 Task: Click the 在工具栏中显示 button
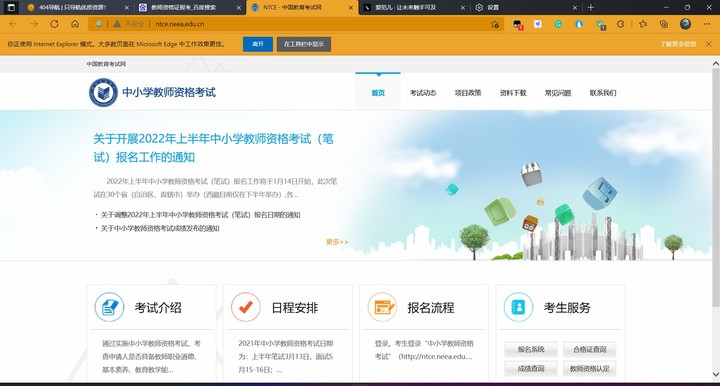tap(304, 44)
